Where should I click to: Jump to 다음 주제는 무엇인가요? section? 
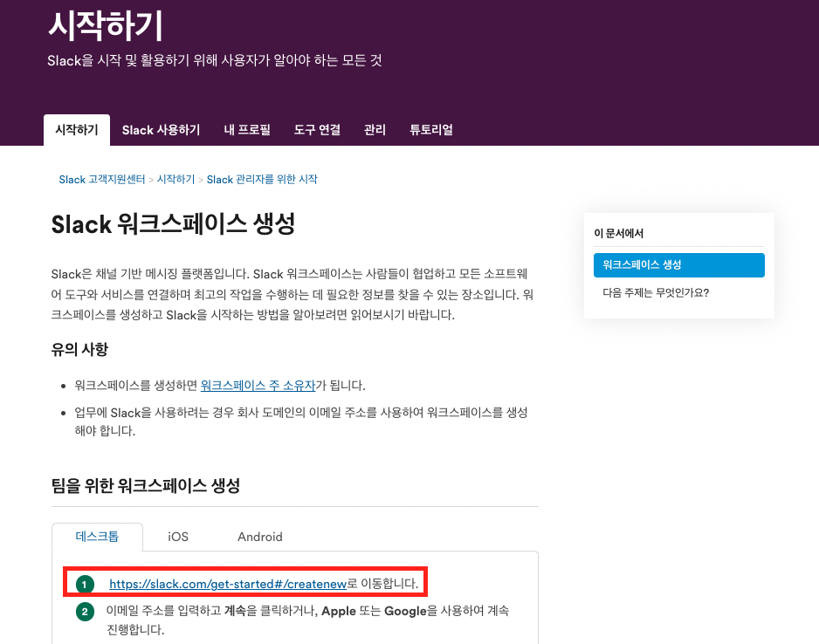[x=656, y=293]
